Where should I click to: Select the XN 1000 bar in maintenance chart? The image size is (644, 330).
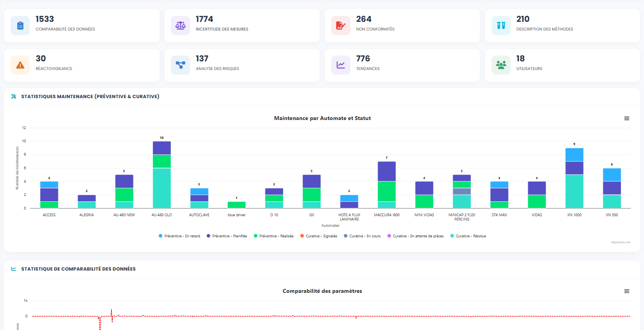tap(574, 178)
